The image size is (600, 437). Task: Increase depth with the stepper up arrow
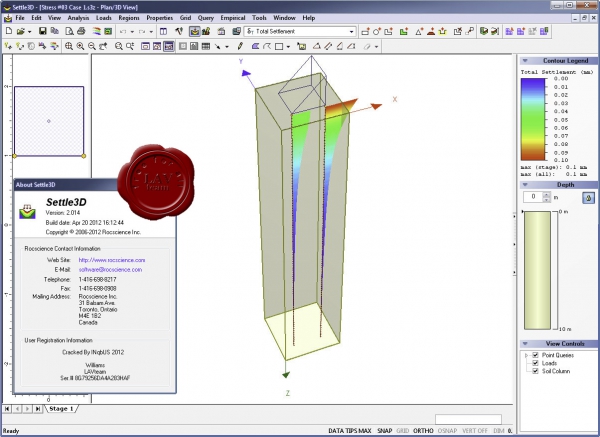click(x=547, y=195)
